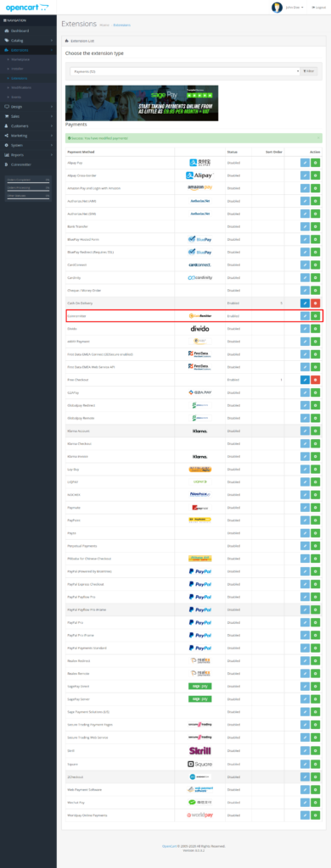331x868 pixels.
Task: Click the Worldpay logo image
Action: 199,815
